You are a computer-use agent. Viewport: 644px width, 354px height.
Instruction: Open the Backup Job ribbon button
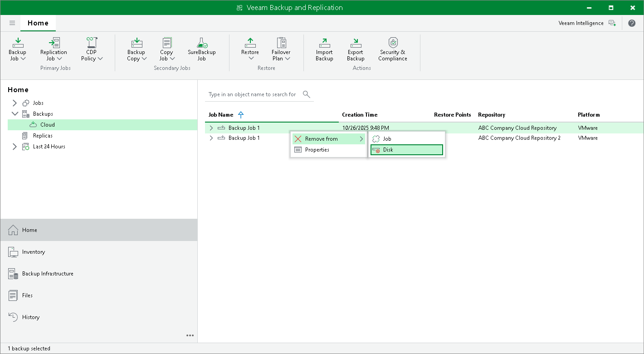(x=17, y=49)
